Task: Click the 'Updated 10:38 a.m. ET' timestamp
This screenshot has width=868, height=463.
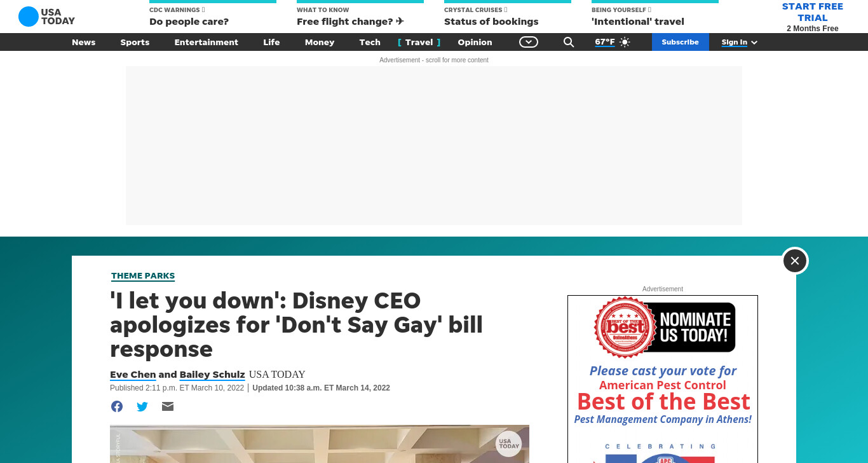Action: pyautogui.click(x=321, y=388)
